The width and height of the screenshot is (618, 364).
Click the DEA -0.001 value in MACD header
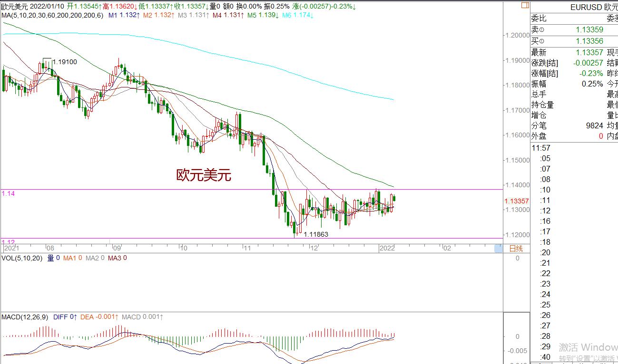[99, 317]
